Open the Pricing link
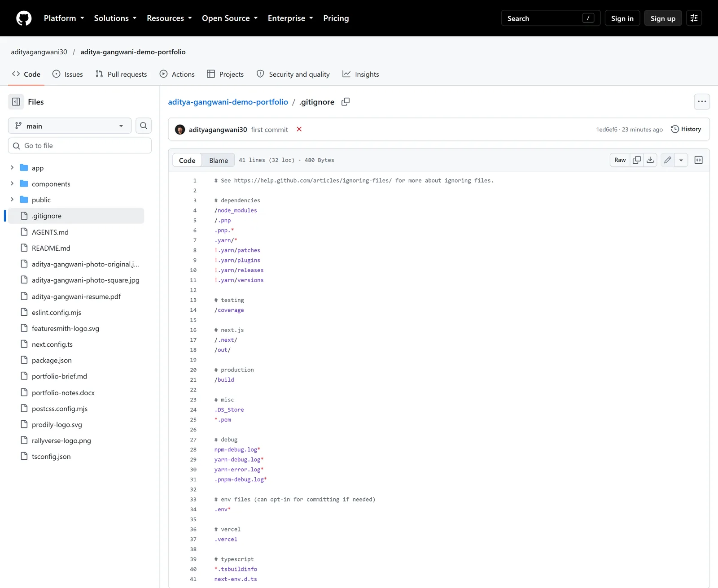 click(336, 18)
